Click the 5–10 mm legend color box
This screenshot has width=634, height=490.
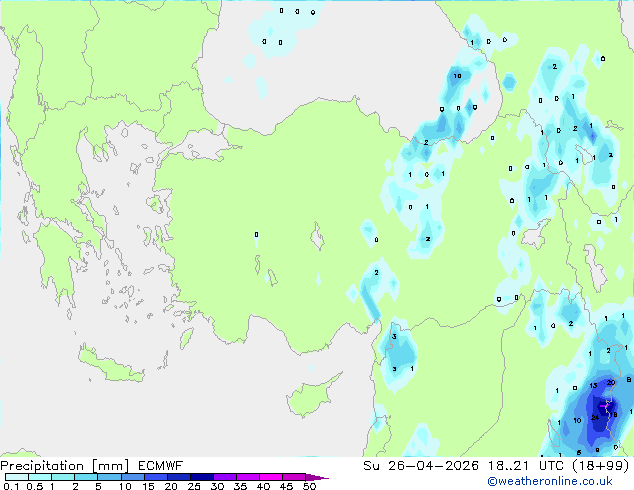(x=109, y=477)
